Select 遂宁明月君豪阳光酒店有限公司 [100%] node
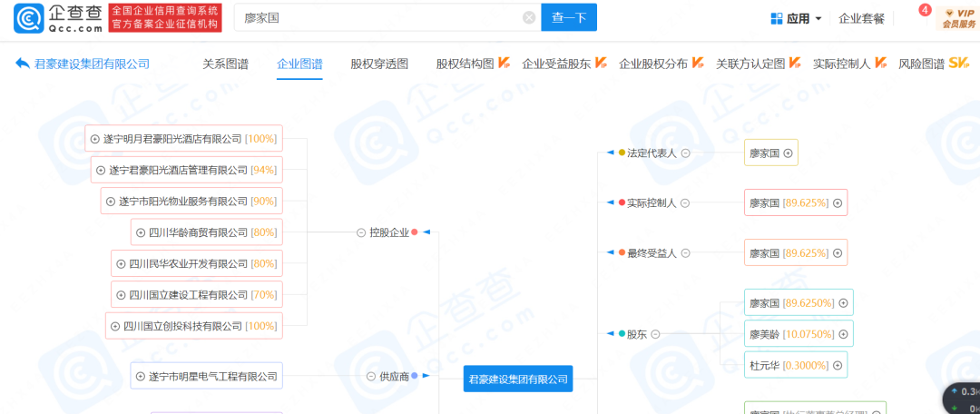Image resolution: width=980 pixels, height=414 pixels. click(183, 139)
